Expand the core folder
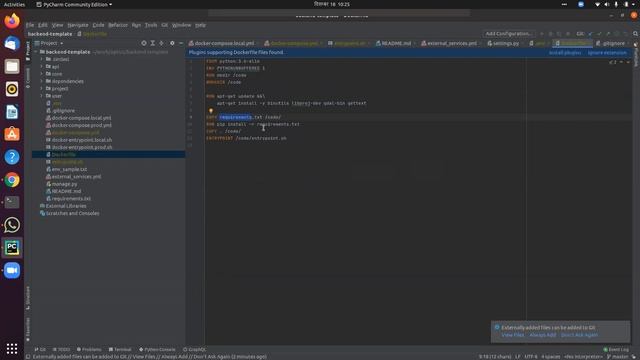The image size is (640, 360). pos(42,74)
